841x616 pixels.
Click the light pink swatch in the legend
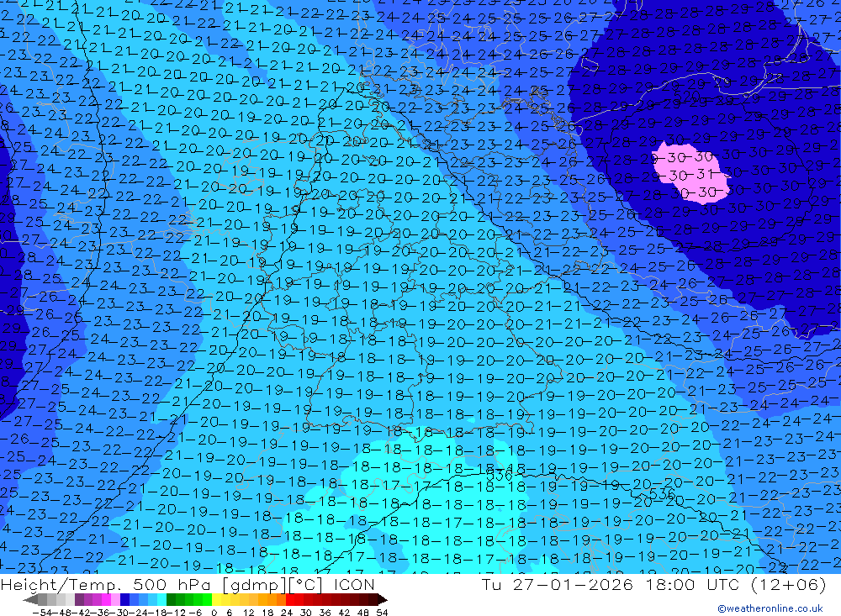(x=115, y=600)
